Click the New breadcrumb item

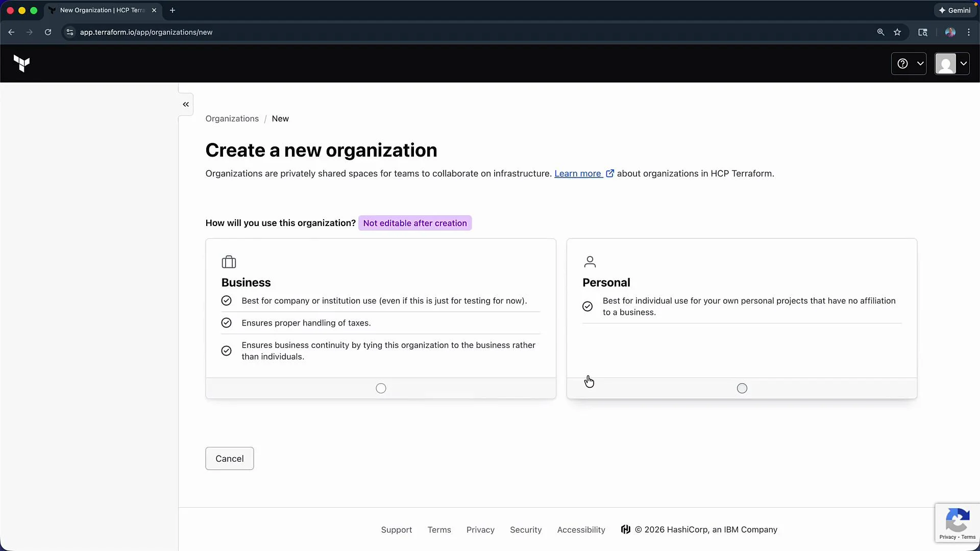coord(280,118)
